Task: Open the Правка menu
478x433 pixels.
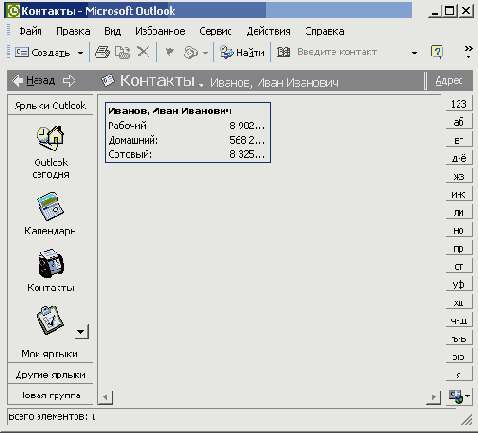Action: tap(73, 31)
